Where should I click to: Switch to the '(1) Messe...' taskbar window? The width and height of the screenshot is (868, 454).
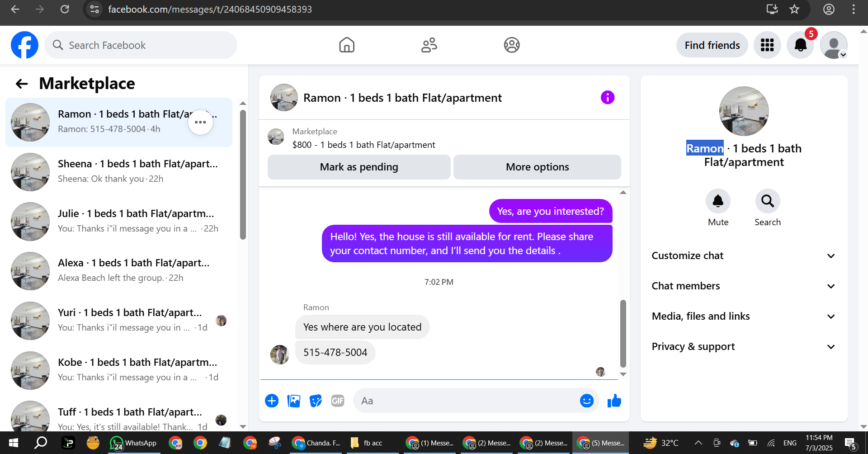(429, 443)
